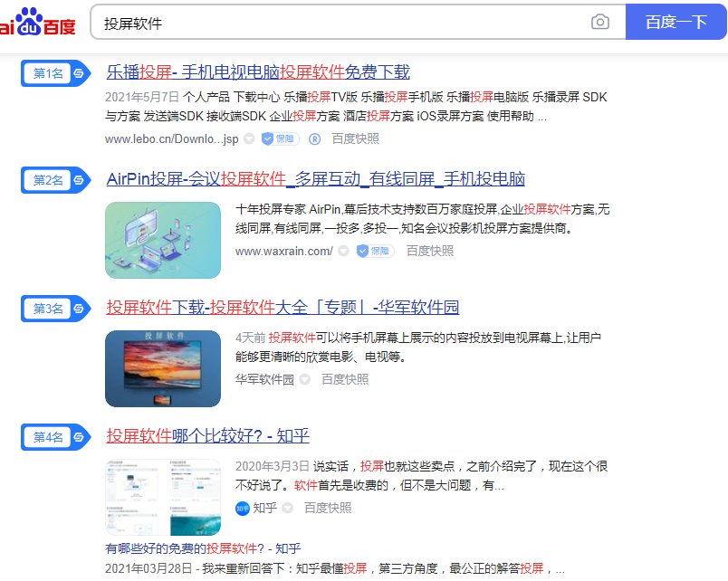Viewport: 728px width, 581px height.
Task: Open 百度快照 for the waxrain result
Action: pos(430,251)
